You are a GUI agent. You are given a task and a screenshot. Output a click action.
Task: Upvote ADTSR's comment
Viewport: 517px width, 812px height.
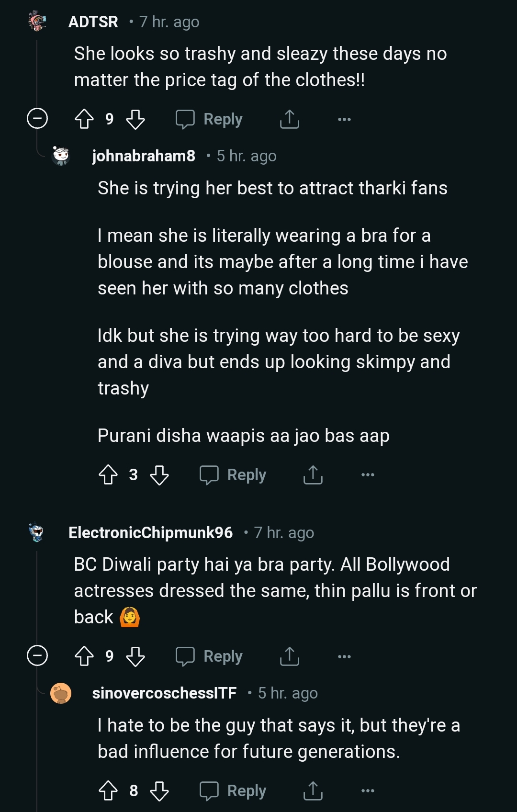(x=84, y=119)
